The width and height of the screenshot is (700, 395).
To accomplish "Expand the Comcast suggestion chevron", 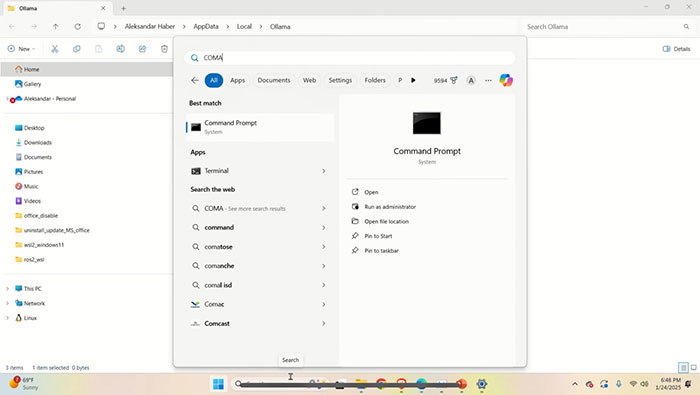I will 324,324.
